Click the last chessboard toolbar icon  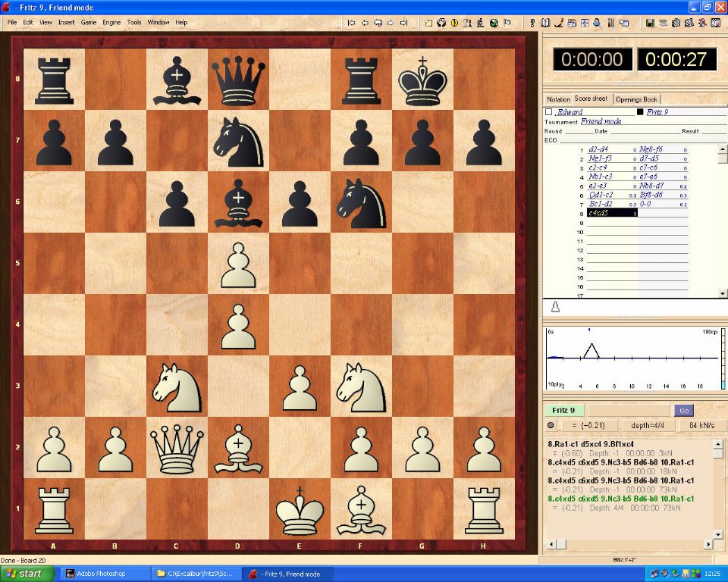point(715,22)
